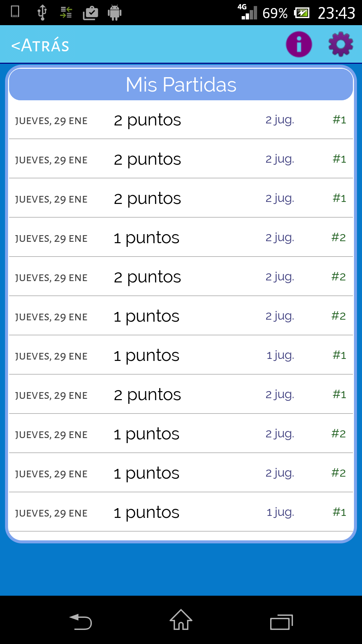The height and width of the screenshot is (644, 362).
Task: Tap the Android robot debug icon
Action: click(x=114, y=13)
